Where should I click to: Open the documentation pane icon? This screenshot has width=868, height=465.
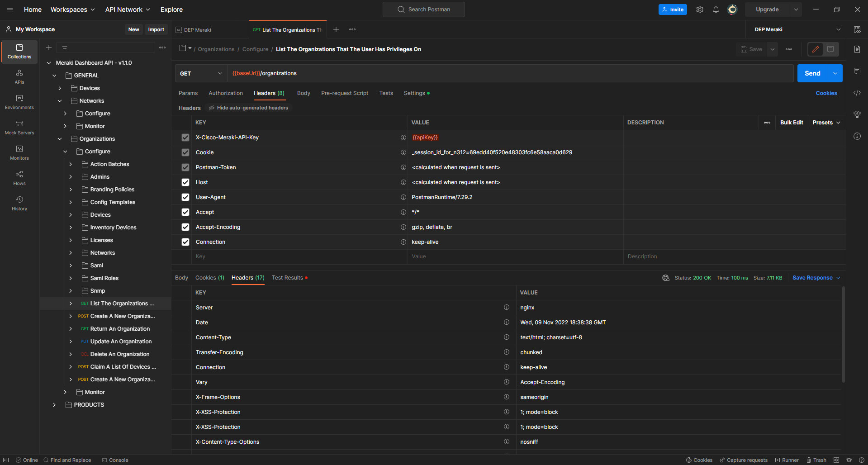tap(857, 49)
